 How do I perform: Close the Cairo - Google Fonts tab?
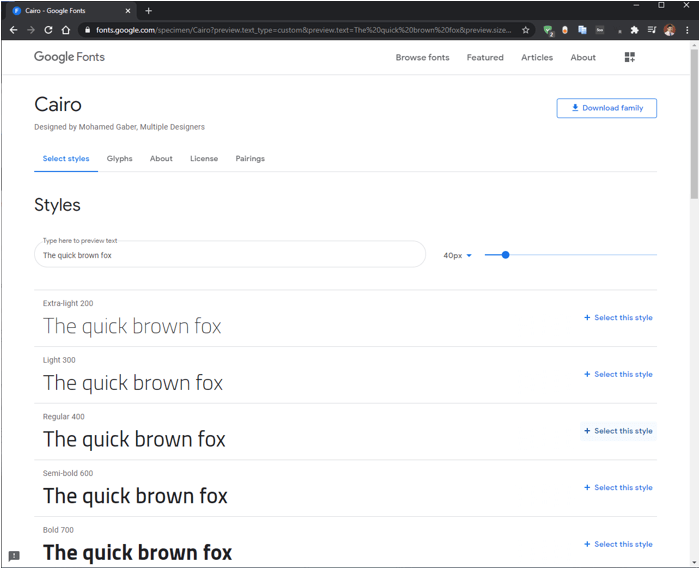128,11
